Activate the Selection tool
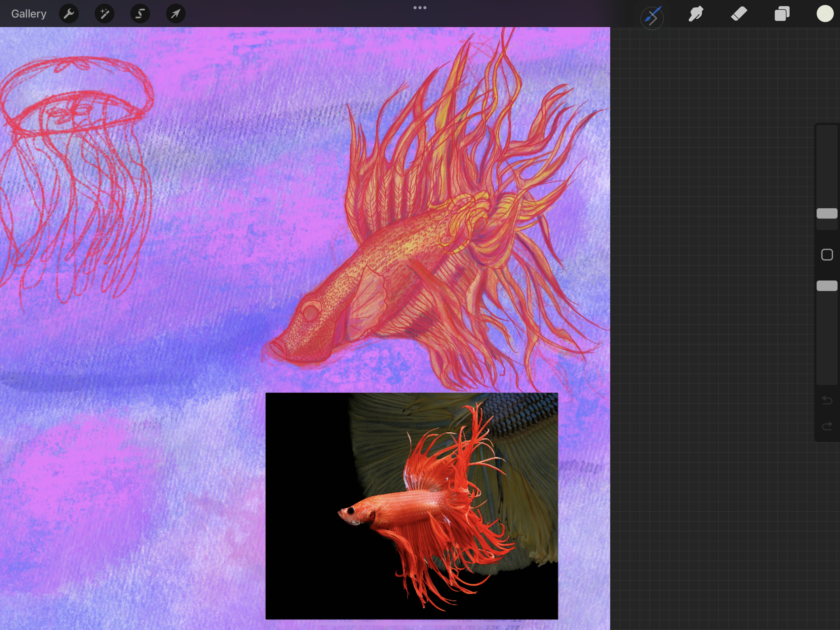Image resolution: width=840 pixels, height=630 pixels. (140, 14)
